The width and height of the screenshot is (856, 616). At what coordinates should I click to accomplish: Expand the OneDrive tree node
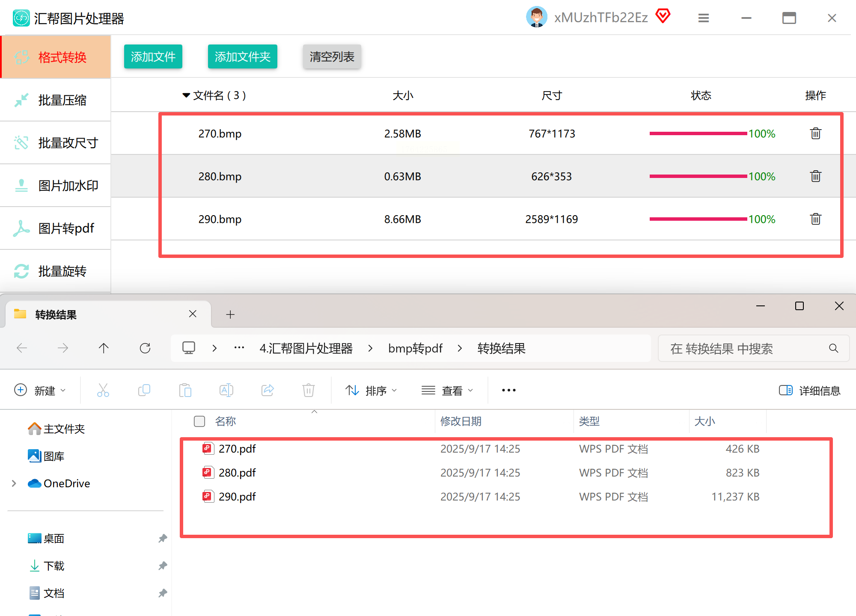click(x=14, y=483)
